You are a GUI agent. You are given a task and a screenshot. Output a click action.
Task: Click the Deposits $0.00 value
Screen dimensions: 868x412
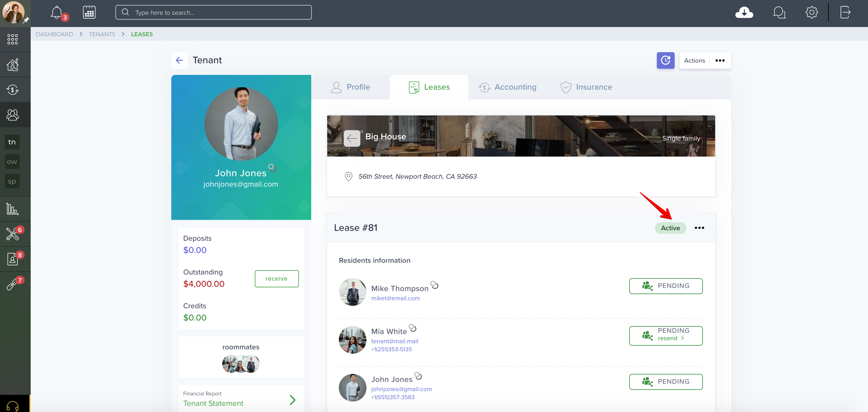tap(195, 250)
